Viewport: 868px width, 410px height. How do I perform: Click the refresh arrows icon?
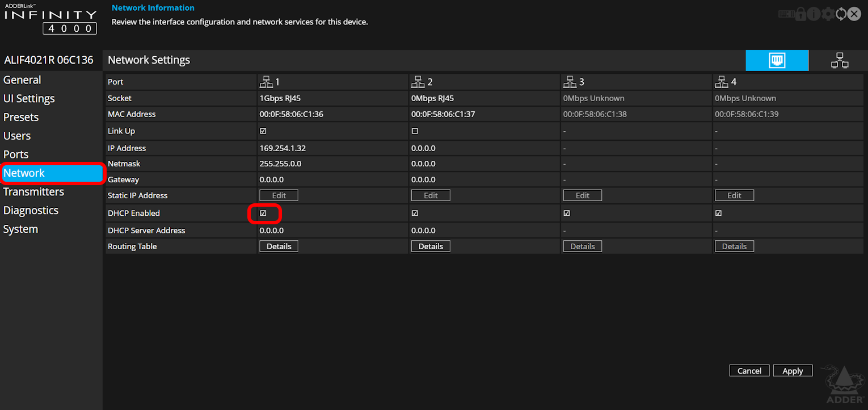pos(841,14)
